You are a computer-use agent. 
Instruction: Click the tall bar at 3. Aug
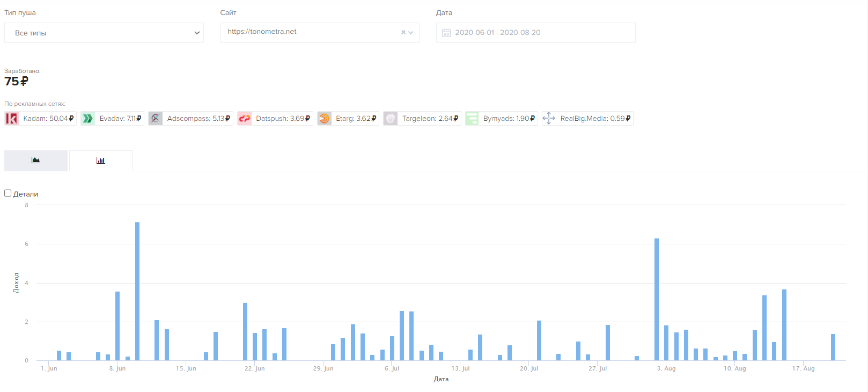pyautogui.click(x=657, y=299)
